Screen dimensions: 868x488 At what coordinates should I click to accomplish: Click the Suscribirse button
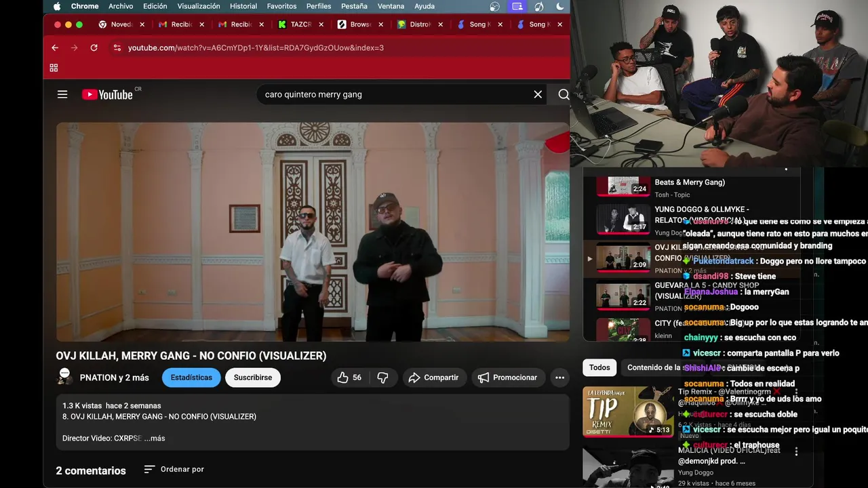point(253,378)
